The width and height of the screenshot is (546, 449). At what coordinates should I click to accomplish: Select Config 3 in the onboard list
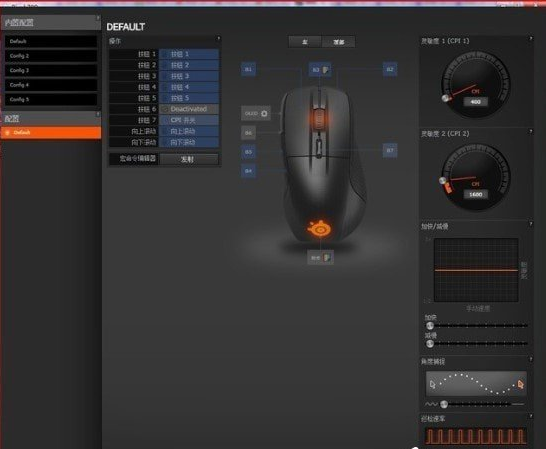[x=51, y=70]
